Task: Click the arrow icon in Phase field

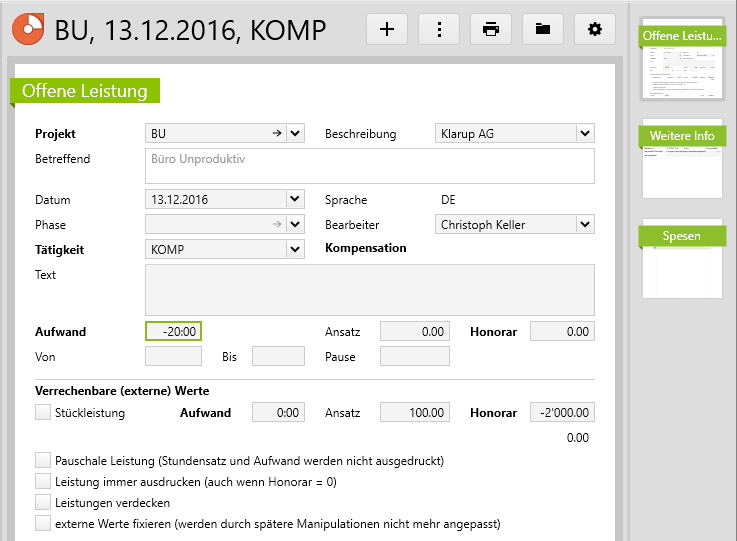Action: point(276,224)
